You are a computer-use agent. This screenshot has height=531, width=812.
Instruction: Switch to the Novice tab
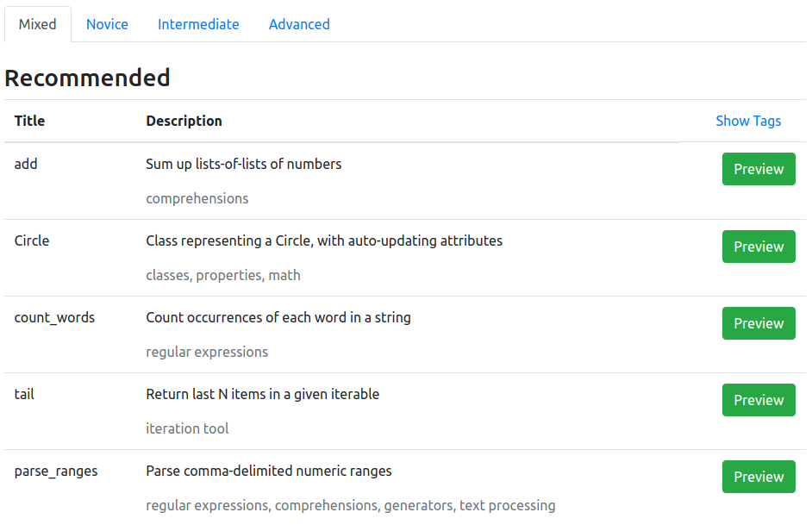pos(107,24)
